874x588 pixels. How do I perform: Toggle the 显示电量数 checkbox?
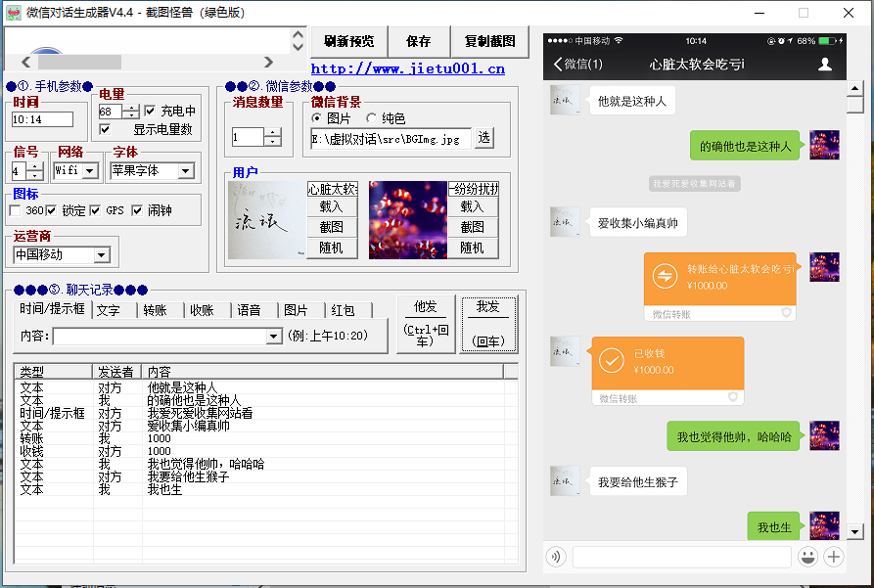tap(105, 129)
